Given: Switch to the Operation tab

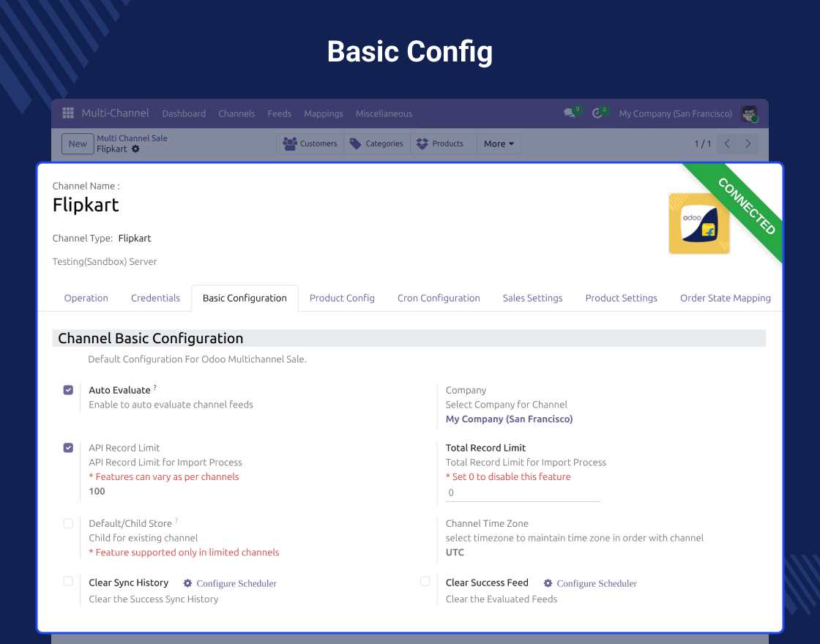Looking at the screenshot, I should (86, 298).
